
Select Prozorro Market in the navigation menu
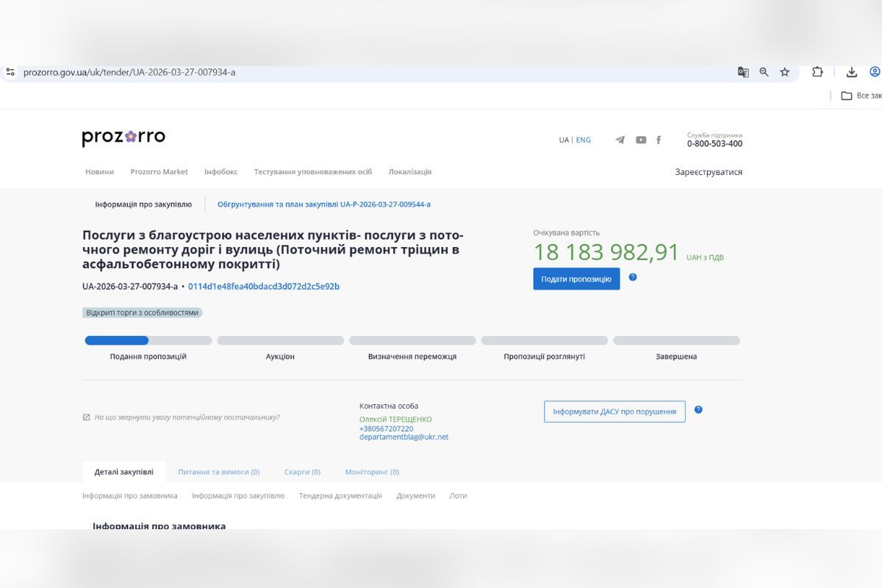[159, 171]
